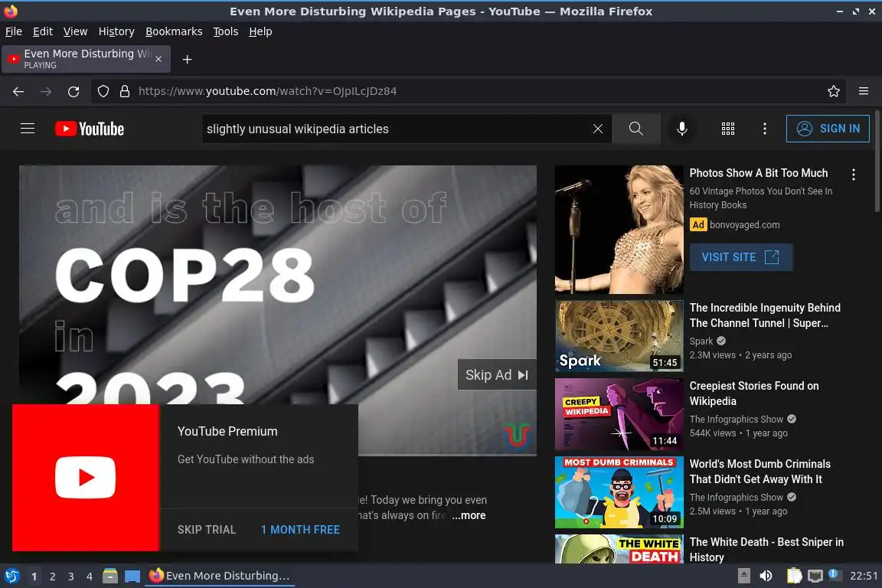This screenshot has width=882, height=588.
Task: Open Most Dumb Criminals thumbnail
Action: pyautogui.click(x=619, y=492)
